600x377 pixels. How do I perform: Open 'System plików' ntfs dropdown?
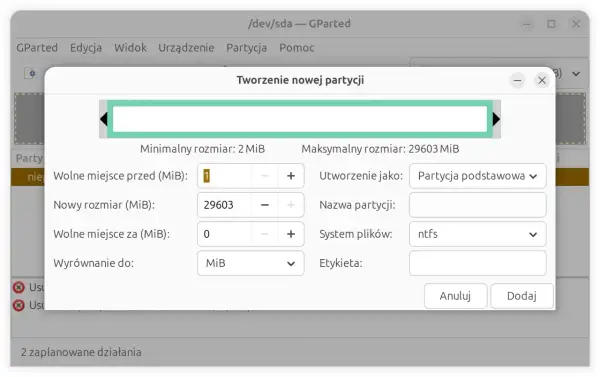[x=478, y=234]
